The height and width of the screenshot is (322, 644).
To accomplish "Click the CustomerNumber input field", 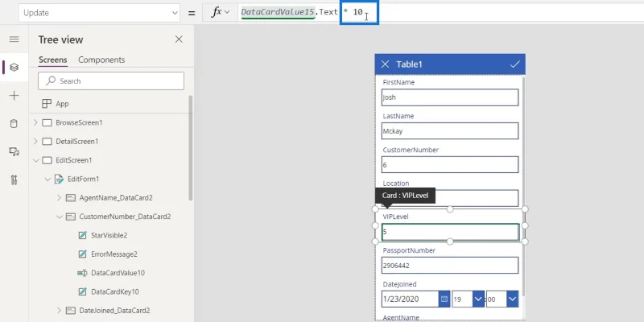I will [x=450, y=165].
